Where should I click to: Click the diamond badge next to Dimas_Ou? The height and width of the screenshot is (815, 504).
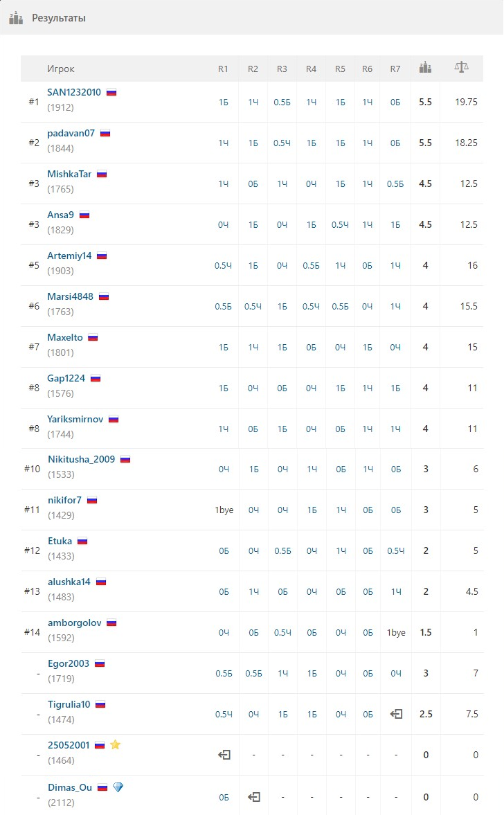(118, 787)
